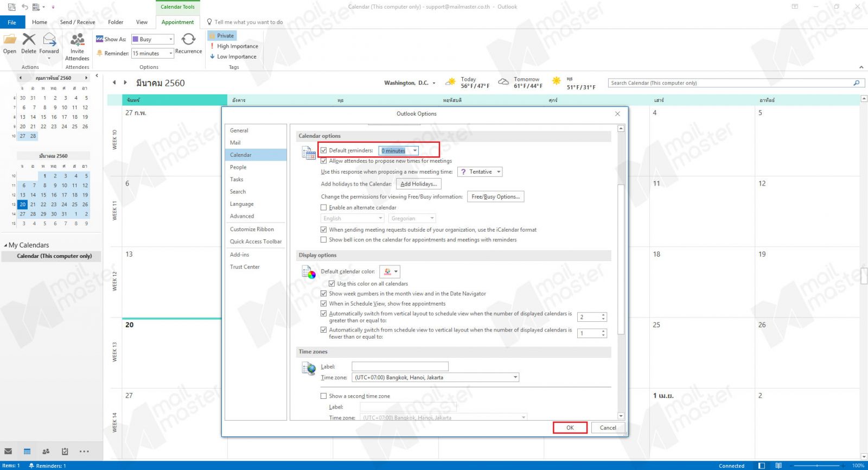This screenshot has height=470, width=868.
Task: Go to the next month in the calendar header
Action: pos(125,82)
